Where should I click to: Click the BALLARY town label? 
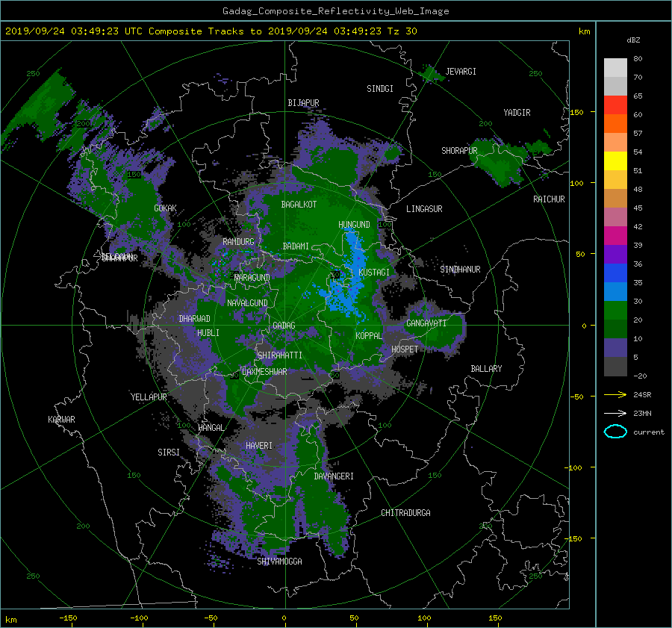(486, 369)
